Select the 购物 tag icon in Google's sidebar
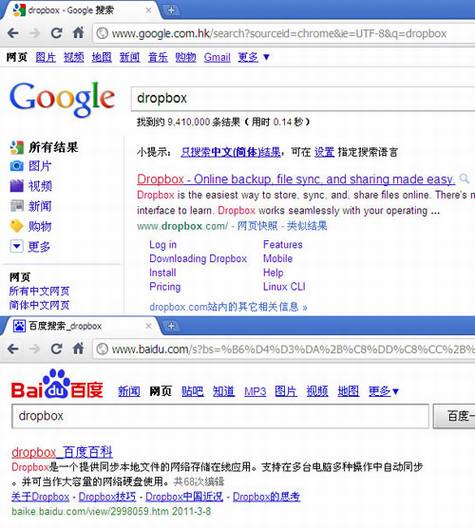Image resolution: width=475 pixels, height=529 pixels. click(x=17, y=226)
